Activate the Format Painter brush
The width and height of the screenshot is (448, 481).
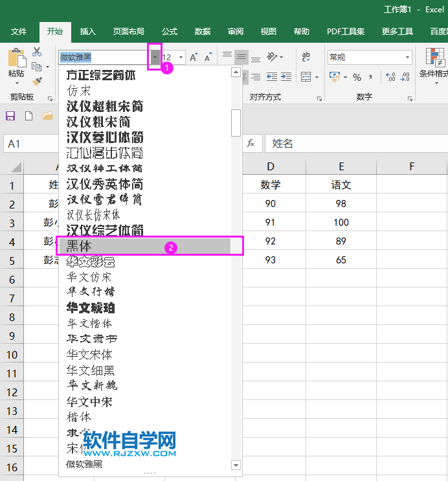(x=37, y=82)
